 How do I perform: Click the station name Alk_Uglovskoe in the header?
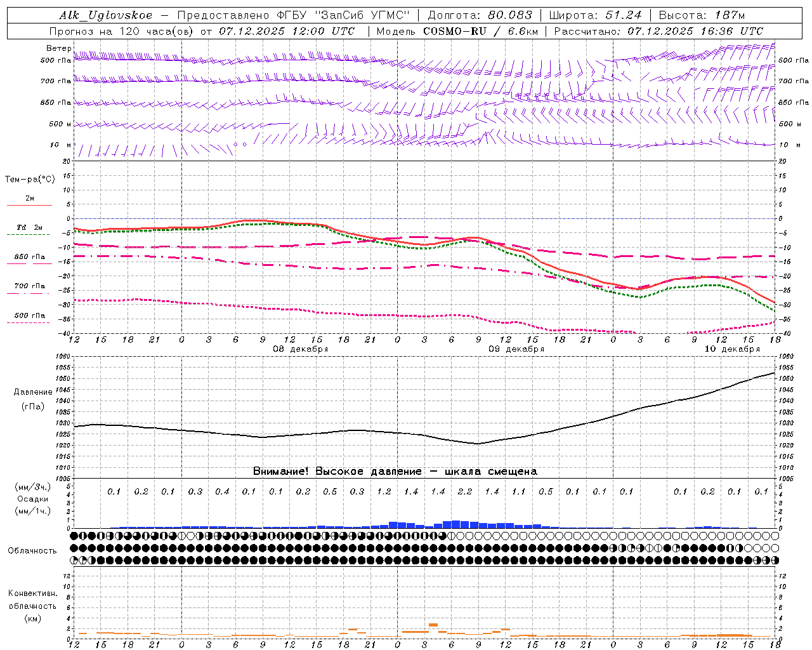pos(106,15)
